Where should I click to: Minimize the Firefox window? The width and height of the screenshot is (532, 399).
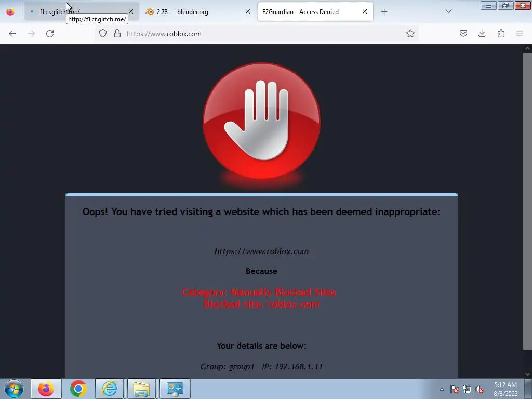pyautogui.click(x=488, y=5)
